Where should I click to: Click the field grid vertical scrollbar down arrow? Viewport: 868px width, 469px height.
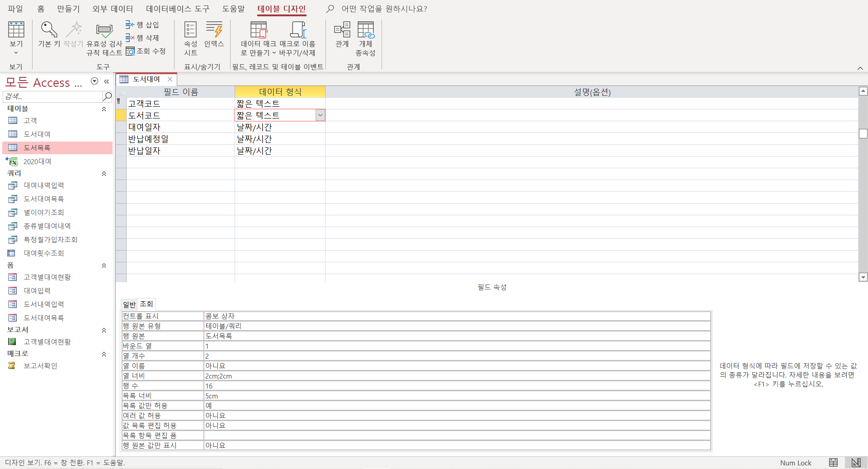click(863, 277)
